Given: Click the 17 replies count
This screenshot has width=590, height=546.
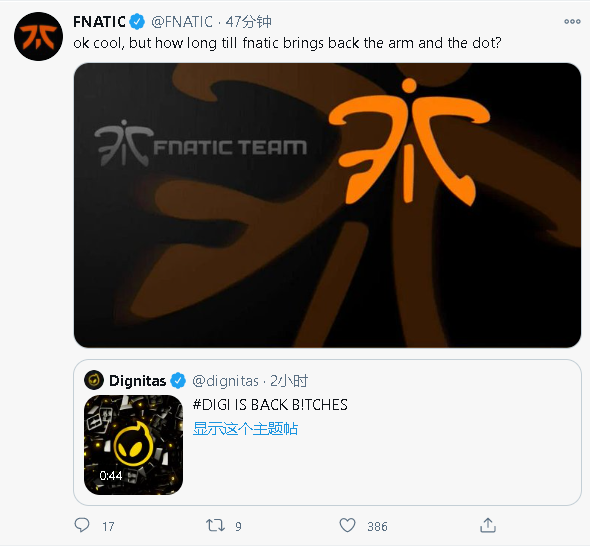Looking at the screenshot, I should (x=108, y=526).
